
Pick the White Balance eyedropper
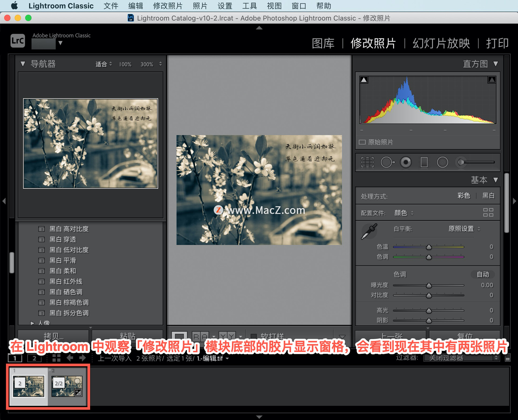369,231
